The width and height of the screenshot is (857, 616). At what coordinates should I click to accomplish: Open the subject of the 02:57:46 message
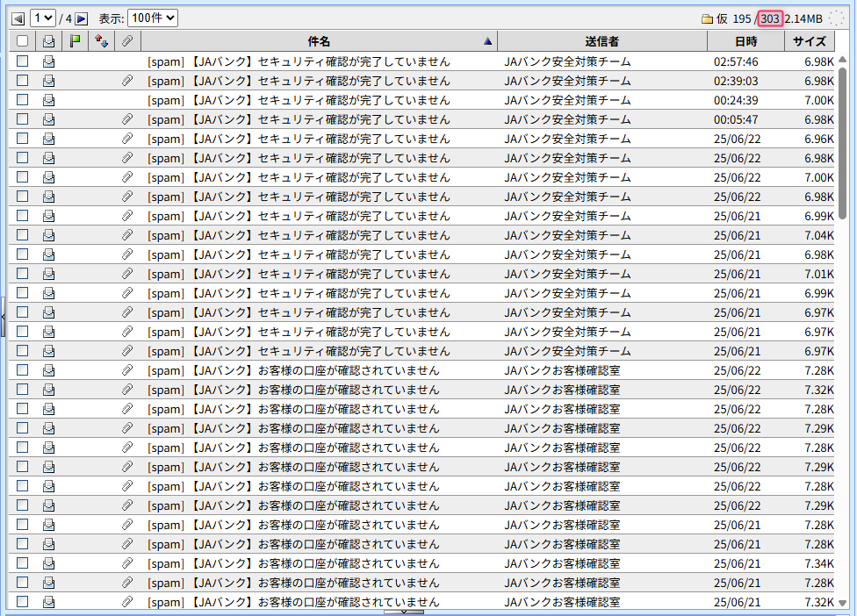pyautogui.click(x=299, y=61)
